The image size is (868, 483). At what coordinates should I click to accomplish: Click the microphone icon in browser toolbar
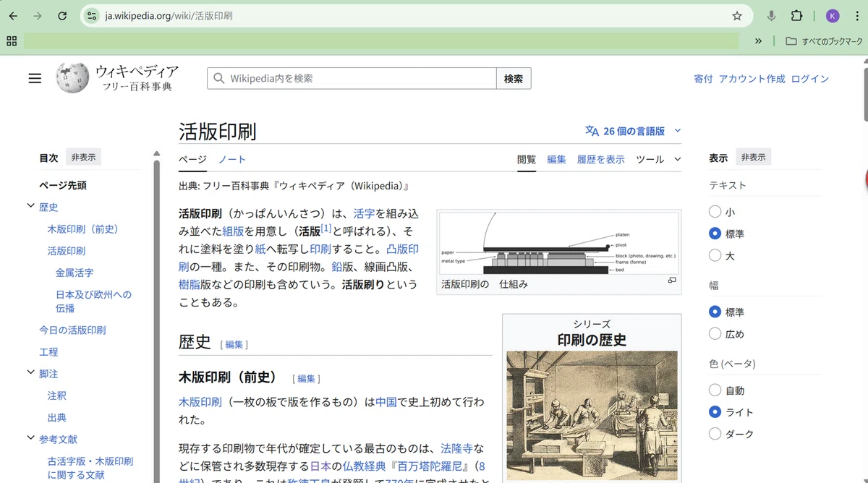772,16
